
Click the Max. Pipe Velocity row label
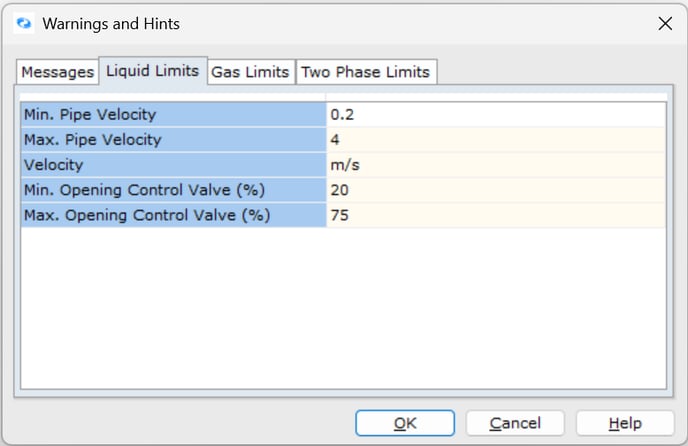coord(173,140)
